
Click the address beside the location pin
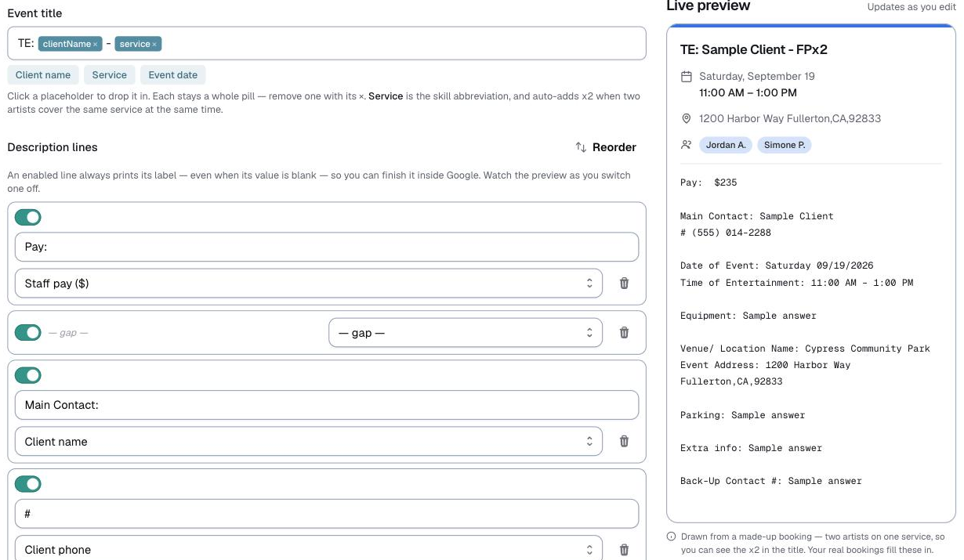coord(790,118)
